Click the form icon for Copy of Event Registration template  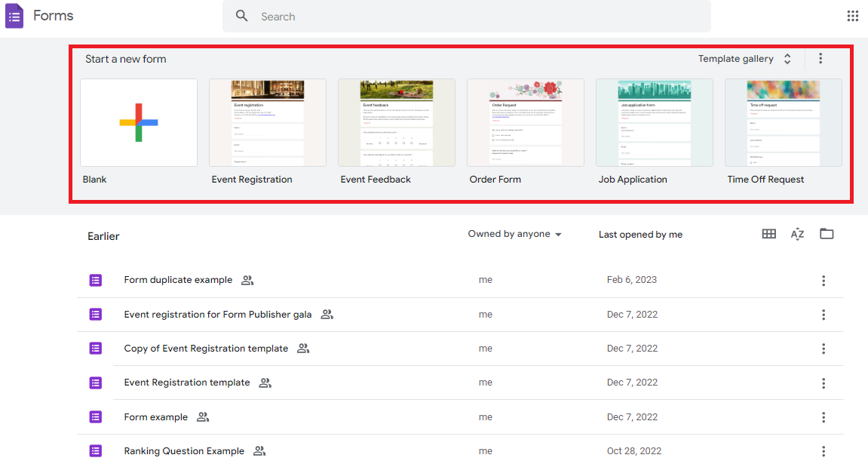(x=96, y=349)
